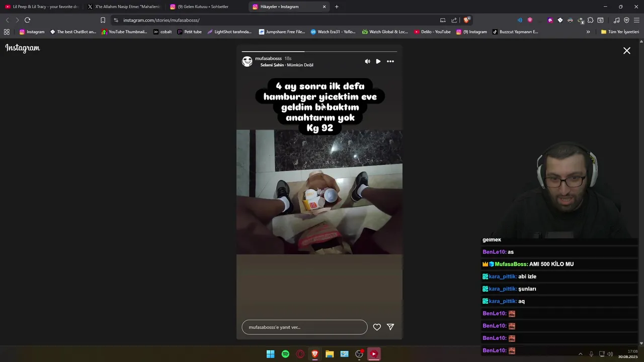
Task: Open File Explorer from the taskbar
Action: click(x=330, y=354)
